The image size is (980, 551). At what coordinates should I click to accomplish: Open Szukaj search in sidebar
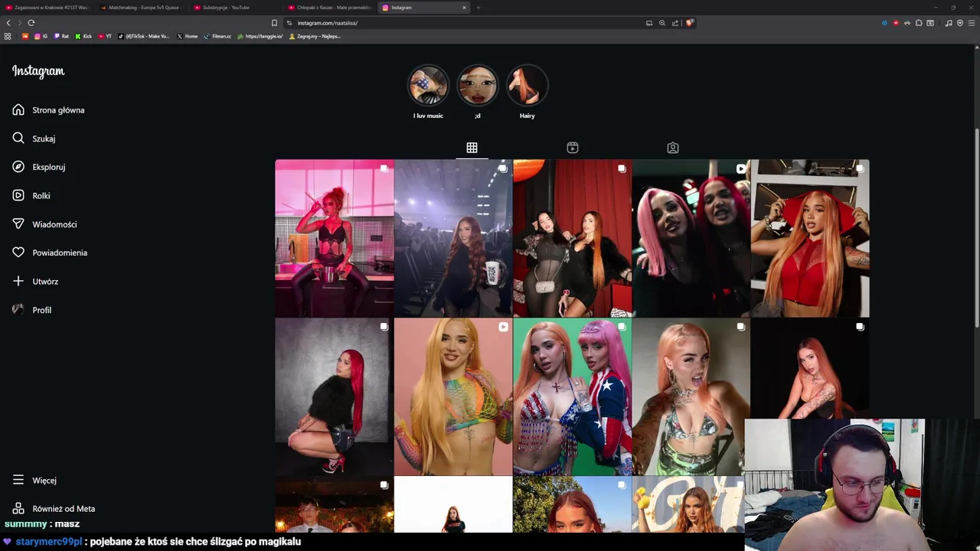click(34, 139)
